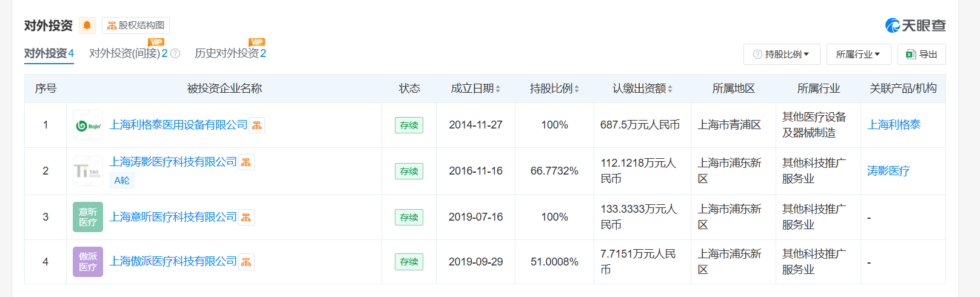Expand the 持股比例 filter dropdown
The height and width of the screenshot is (297, 980).
782,55
